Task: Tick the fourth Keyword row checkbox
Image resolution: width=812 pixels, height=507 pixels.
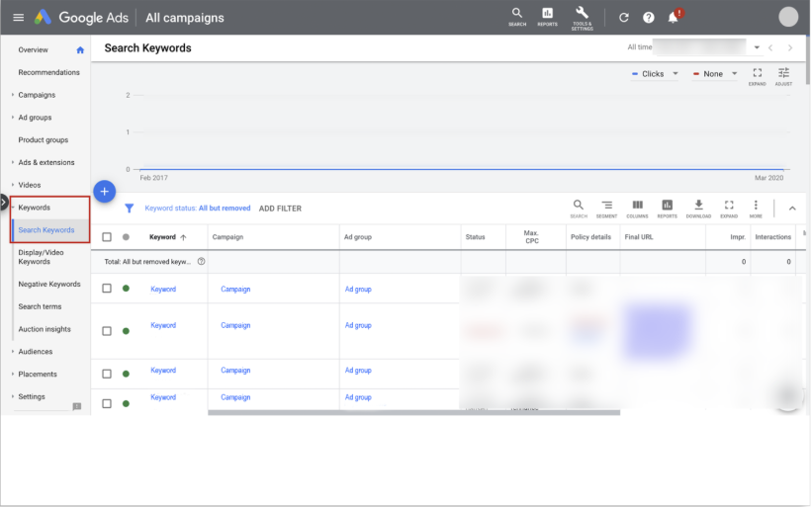Action: [107, 403]
